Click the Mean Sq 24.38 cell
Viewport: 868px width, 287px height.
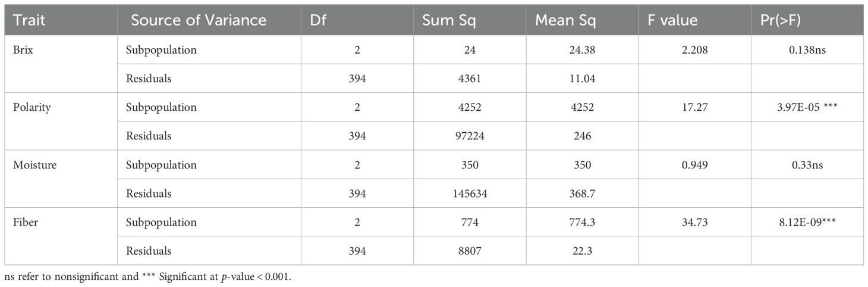point(581,50)
